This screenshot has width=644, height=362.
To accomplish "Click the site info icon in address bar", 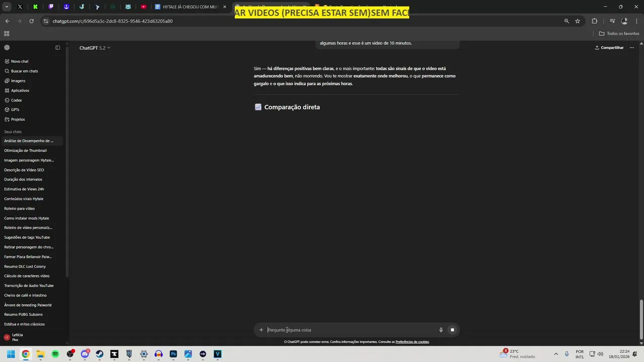I will pos(46,21).
